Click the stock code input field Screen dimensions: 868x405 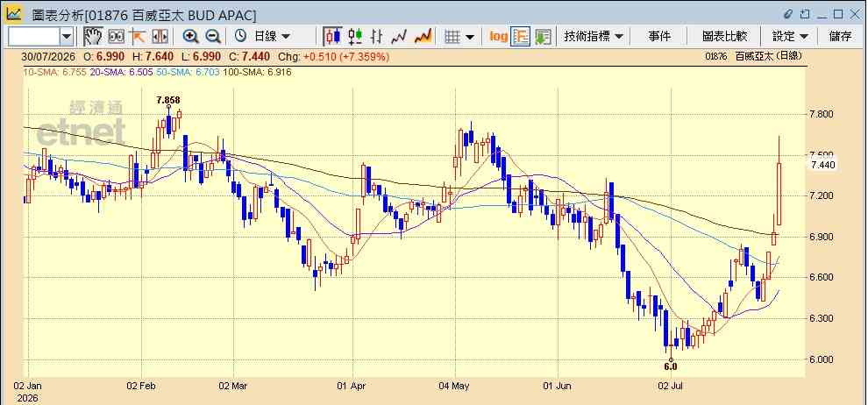(x=34, y=37)
